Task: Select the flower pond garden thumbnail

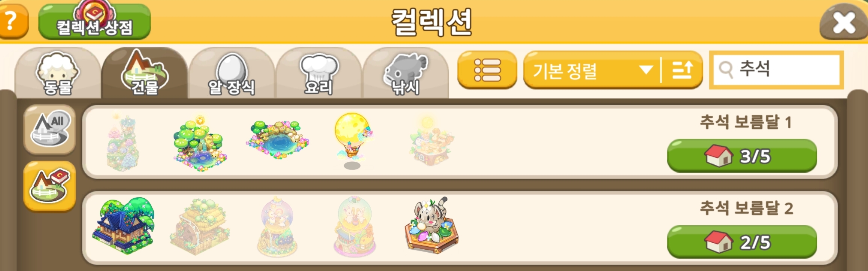Action: coord(278,140)
